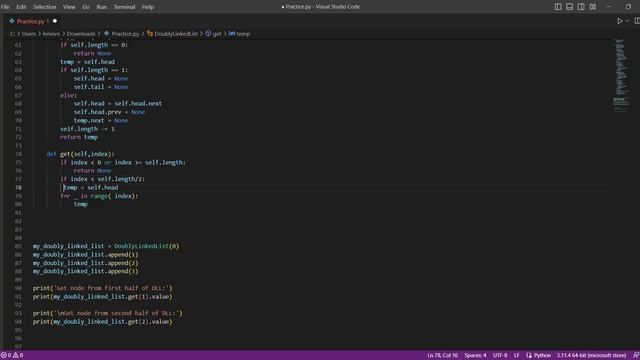Click 'if index < self.length/2:' line
The width and height of the screenshot is (640, 360).
(x=102, y=179)
